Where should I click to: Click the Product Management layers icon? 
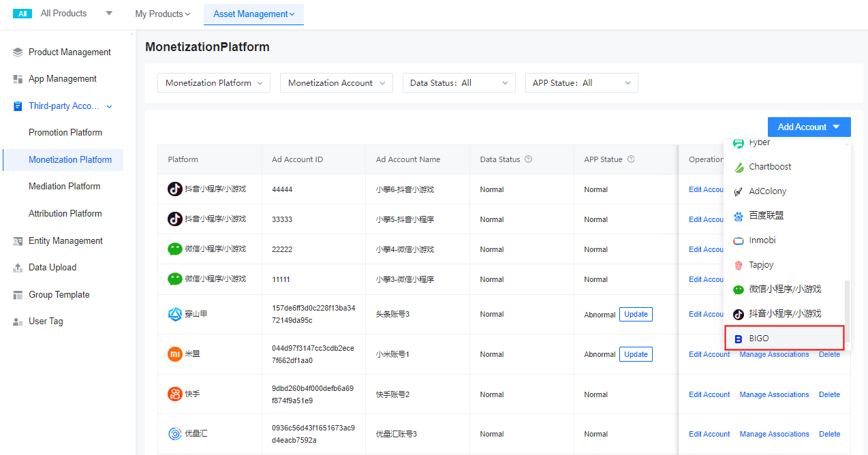click(18, 52)
